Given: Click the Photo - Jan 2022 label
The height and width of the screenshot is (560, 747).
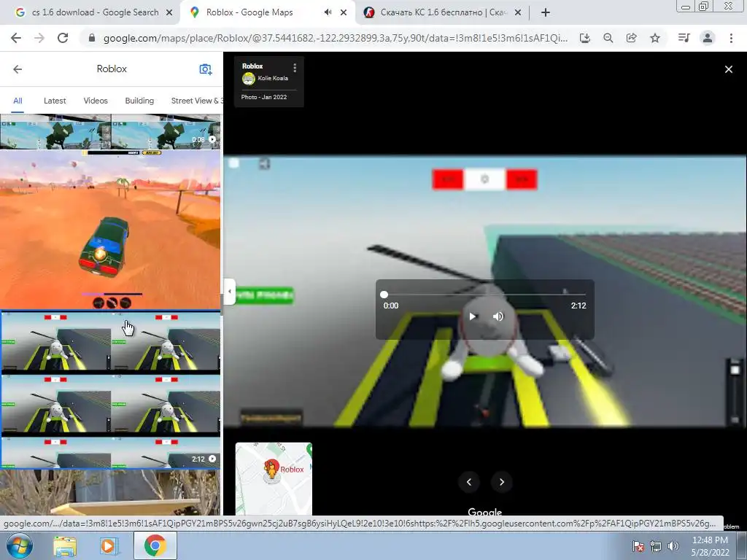Looking at the screenshot, I should point(264,97).
